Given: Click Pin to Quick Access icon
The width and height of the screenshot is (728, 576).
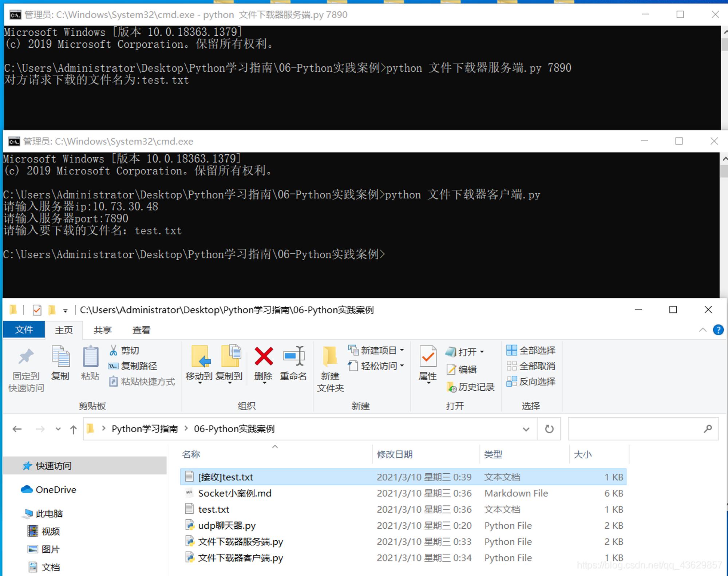Looking at the screenshot, I should [26, 356].
